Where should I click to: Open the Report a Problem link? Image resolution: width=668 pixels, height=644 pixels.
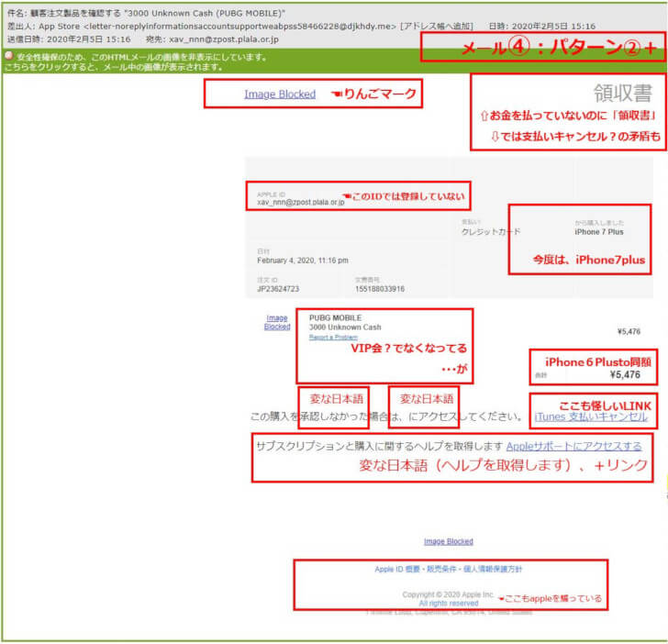click(x=333, y=338)
